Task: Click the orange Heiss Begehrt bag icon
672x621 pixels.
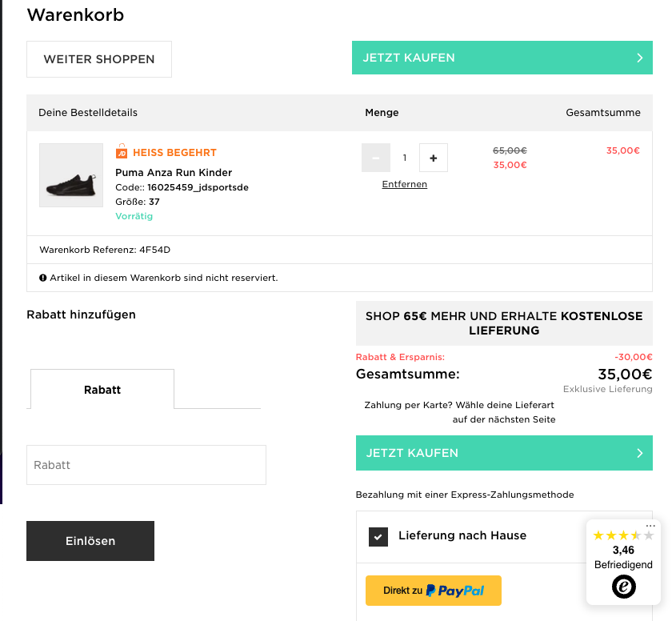Action: [x=122, y=151]
